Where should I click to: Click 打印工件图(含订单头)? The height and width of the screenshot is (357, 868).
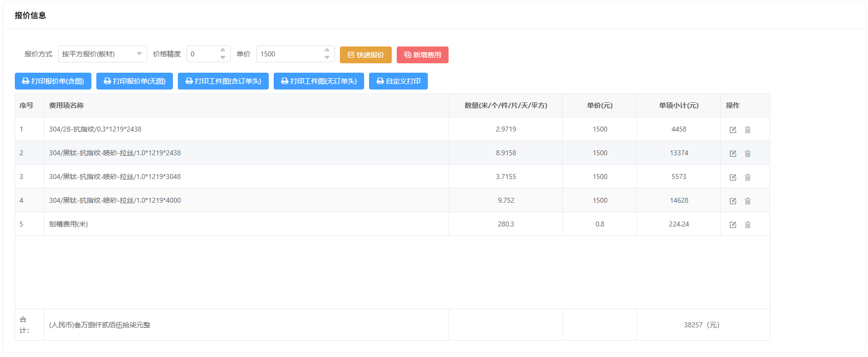[223, 81]
